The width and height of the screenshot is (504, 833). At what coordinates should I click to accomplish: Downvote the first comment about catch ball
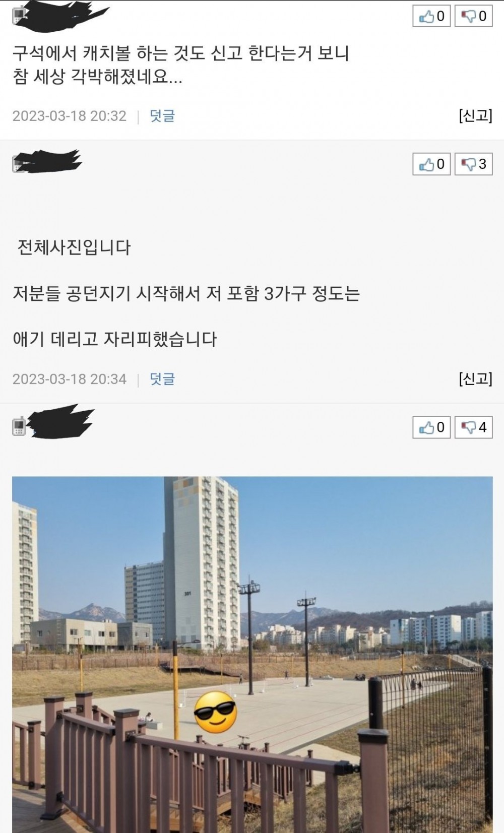click(x=473, y=16)
